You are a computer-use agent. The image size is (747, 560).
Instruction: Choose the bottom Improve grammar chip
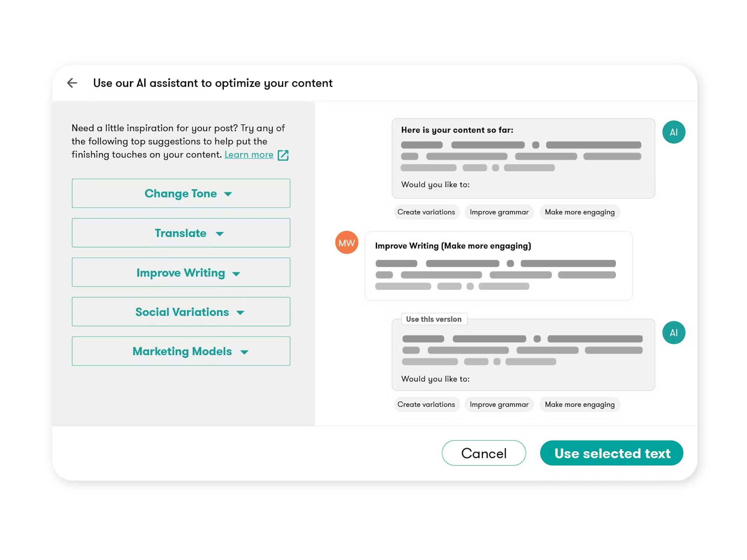[499, 404]
